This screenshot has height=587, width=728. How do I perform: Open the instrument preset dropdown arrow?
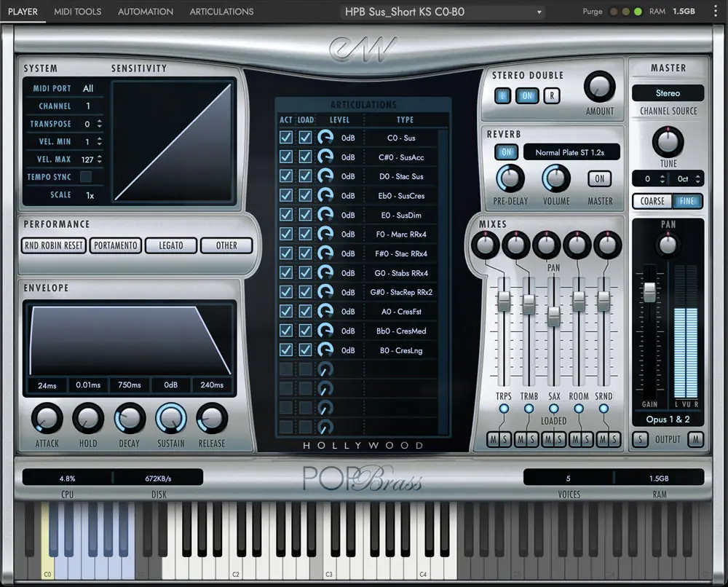pos(539,12)
